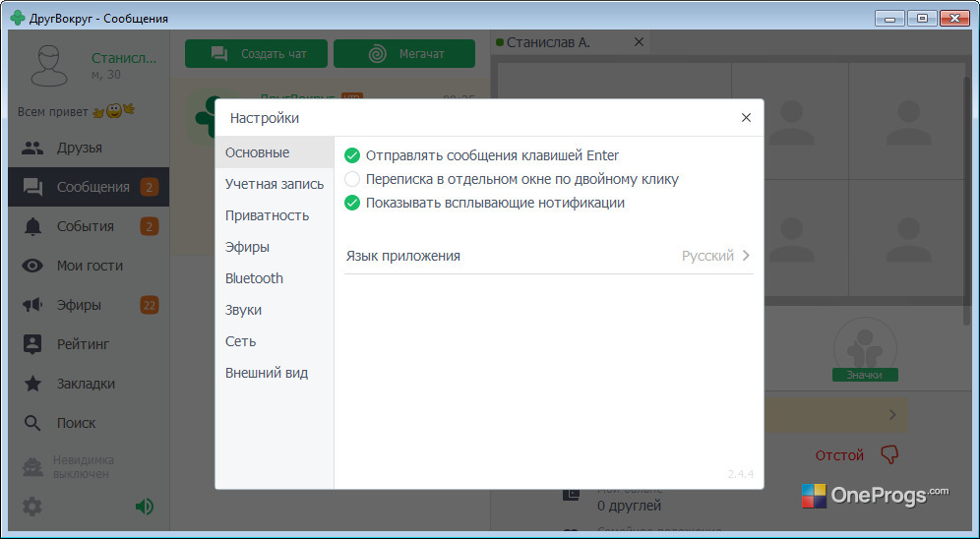Minimize the ДругВокруг window
The width and height of the screenshot is (980, 539).
tap(889, 19)
